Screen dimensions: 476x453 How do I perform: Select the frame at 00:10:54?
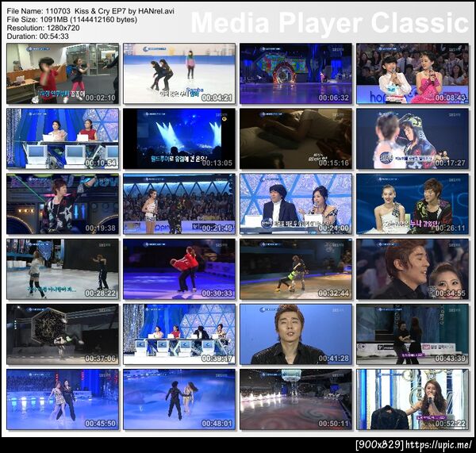click(x=63, y=139)
